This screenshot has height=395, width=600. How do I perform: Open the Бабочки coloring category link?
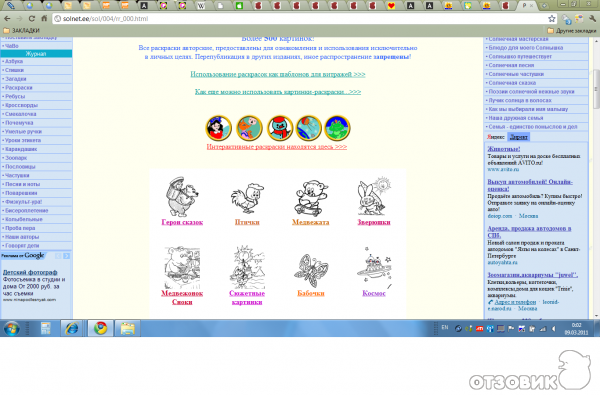[x=311, y=293]
